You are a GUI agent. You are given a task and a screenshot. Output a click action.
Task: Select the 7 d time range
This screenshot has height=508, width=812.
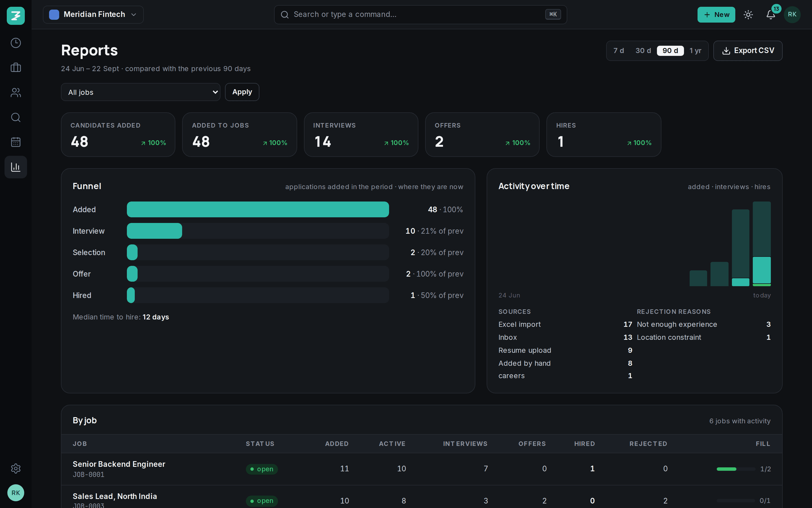coord(618,51)
